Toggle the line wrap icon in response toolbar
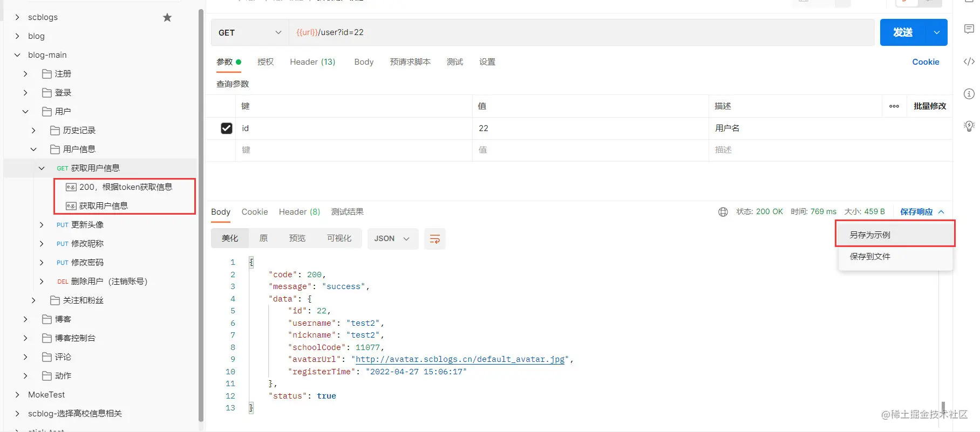This screenshot has width=980, height=432. (434, 239)
